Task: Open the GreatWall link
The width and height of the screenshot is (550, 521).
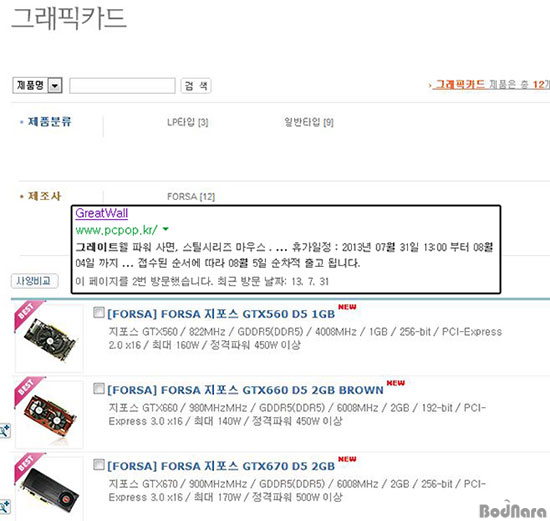Action: 102,213
